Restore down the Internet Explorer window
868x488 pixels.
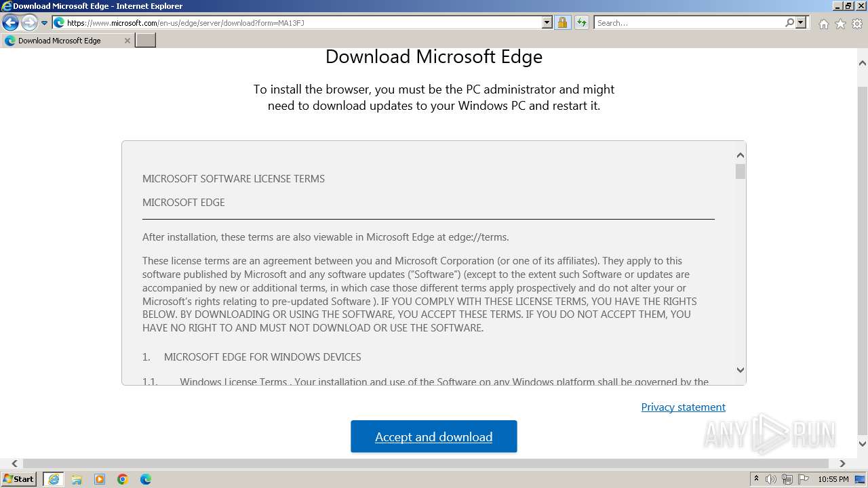(x=849, y=6)
